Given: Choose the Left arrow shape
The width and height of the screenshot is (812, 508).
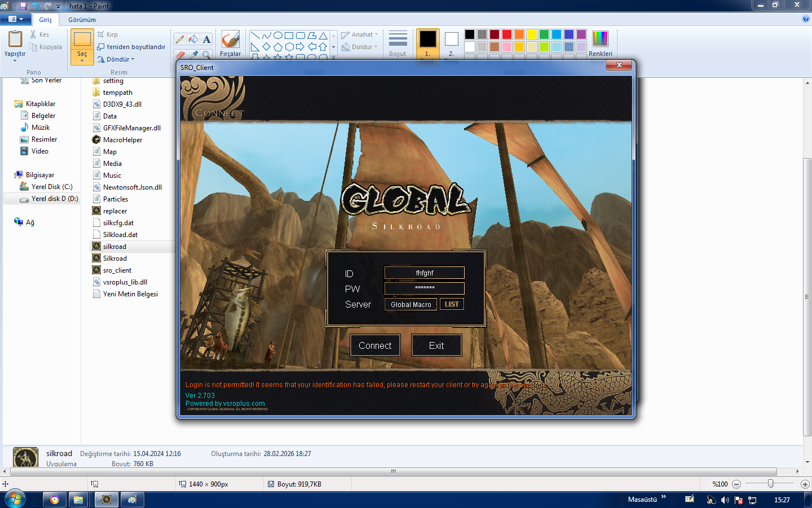Looking at the screenshot, I should click(x=311, y=47).
